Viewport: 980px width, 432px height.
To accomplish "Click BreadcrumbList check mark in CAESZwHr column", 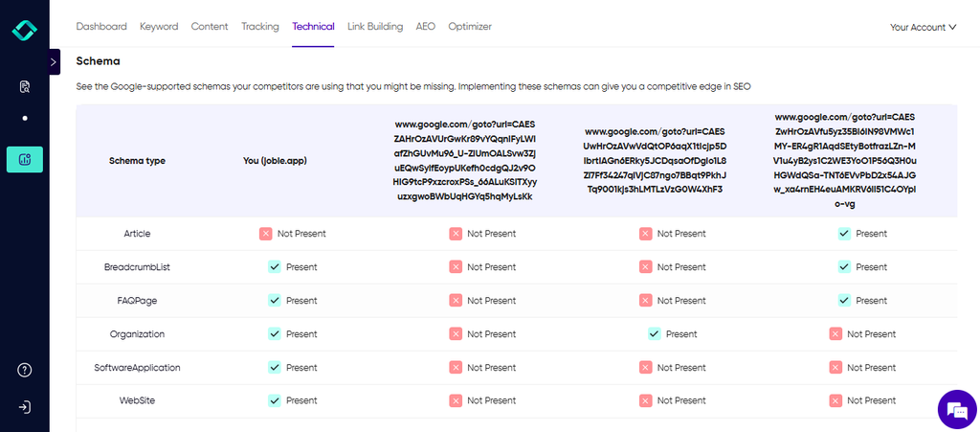I will tap(844, 267).
